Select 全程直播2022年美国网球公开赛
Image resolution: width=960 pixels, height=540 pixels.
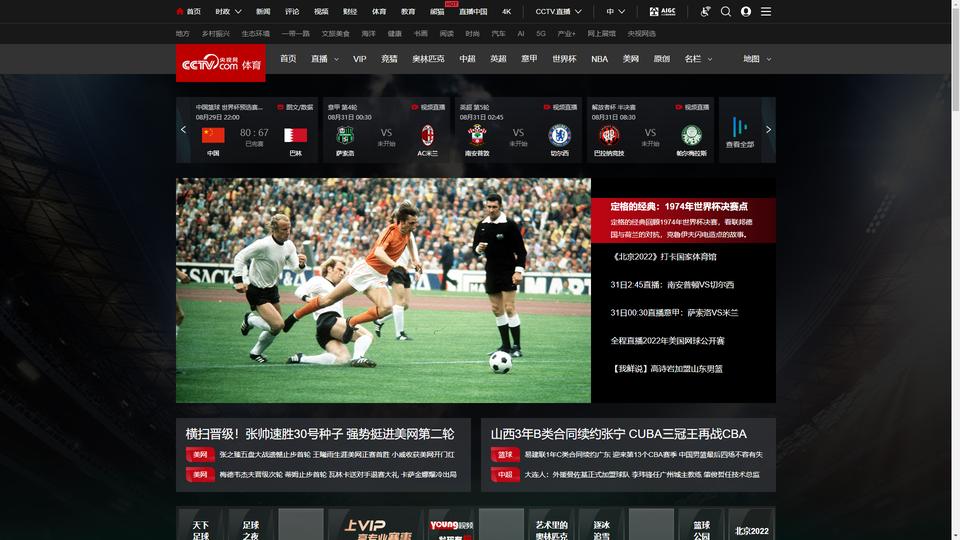tap(667, 340)
